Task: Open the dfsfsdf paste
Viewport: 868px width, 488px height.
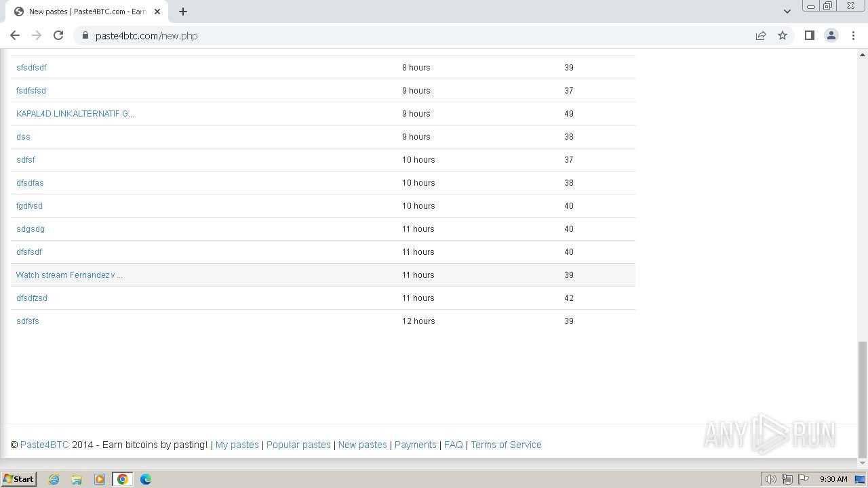Action: pos(29,252)
